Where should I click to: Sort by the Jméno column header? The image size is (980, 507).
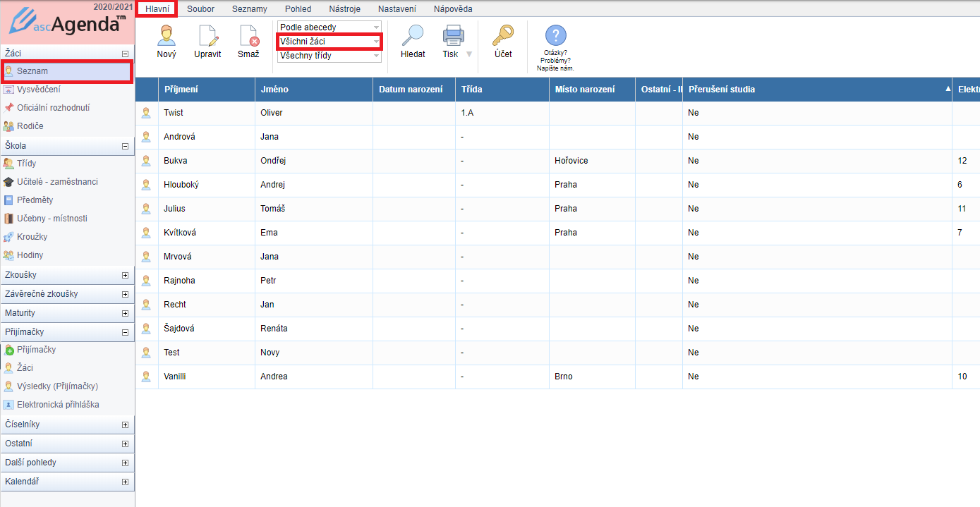click(314, 90)
